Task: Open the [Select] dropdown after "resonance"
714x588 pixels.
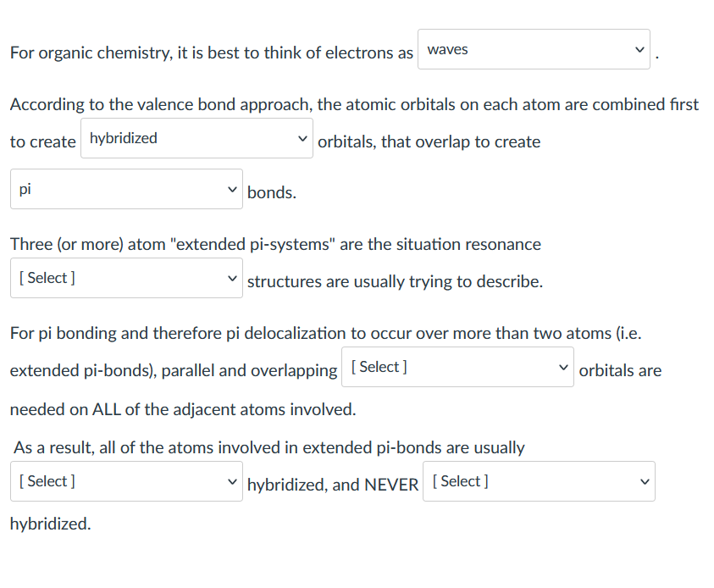Action: 125,278
